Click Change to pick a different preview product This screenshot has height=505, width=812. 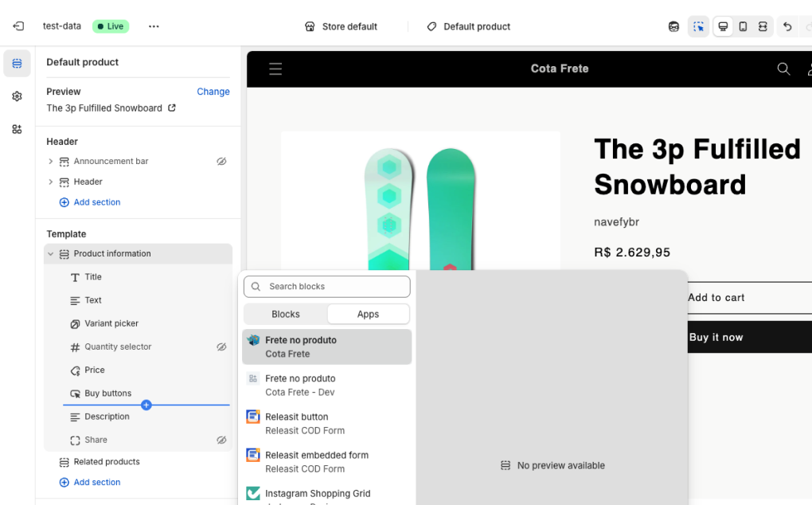coord(213,92)
